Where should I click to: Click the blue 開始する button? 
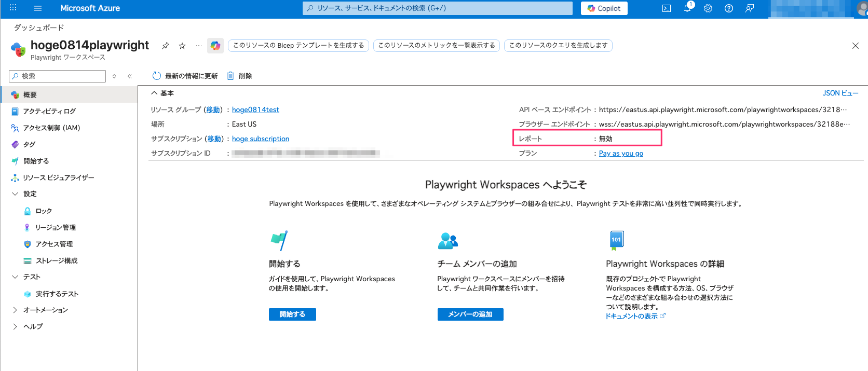tap(292, 314)
